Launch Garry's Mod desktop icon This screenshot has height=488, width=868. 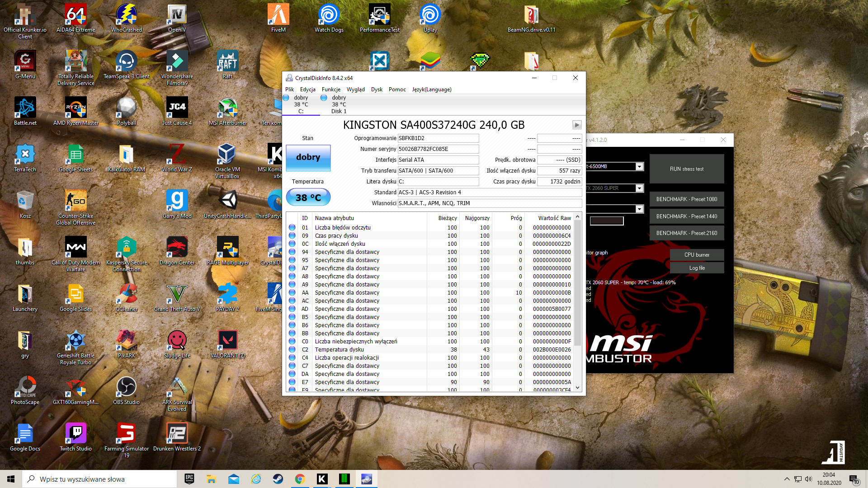tap(177, 204)
